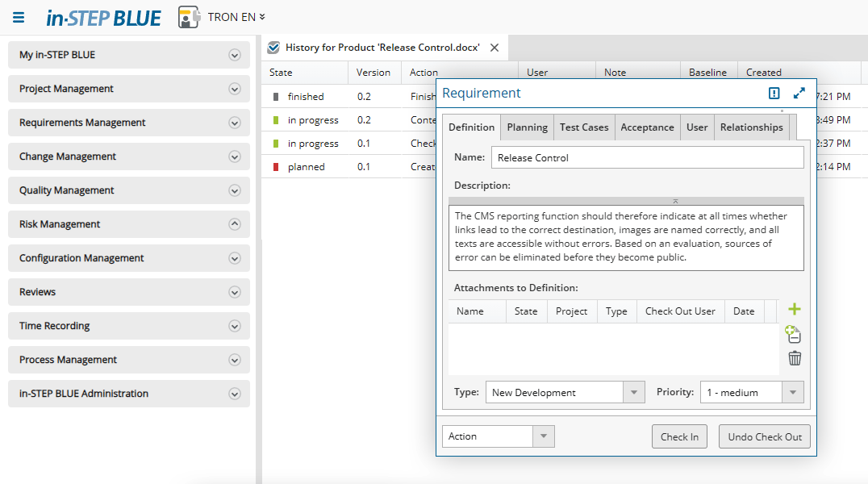
Task: Click the TRON EN project icon
Action: (x=189, y=17)
